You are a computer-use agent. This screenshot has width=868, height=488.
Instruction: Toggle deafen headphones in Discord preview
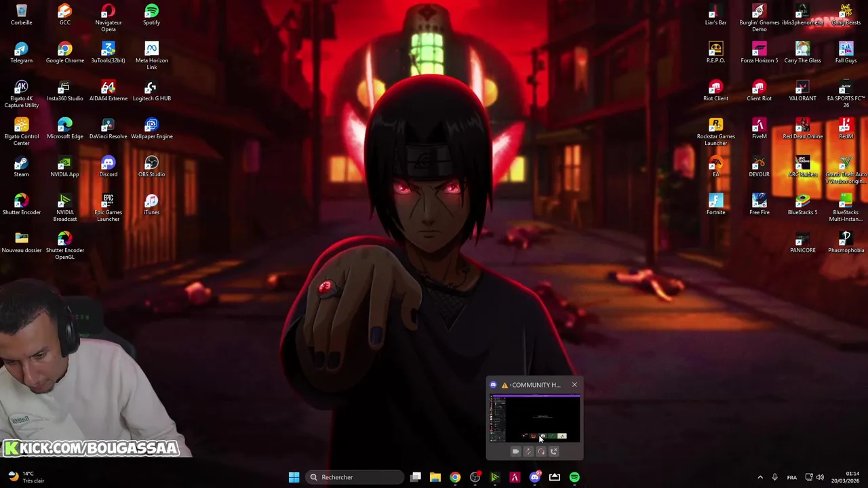(541, 451)
